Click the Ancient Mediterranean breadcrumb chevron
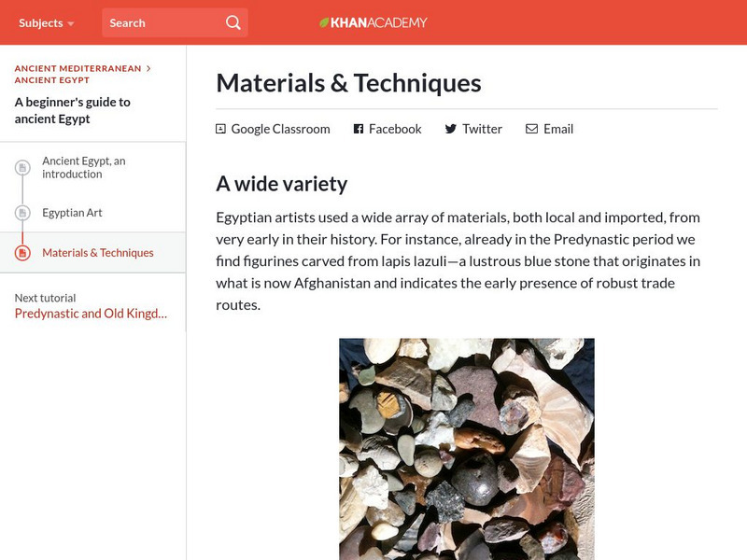Image resolution: width=747 pixels, height=560 pixels. [x=148, y=68]
